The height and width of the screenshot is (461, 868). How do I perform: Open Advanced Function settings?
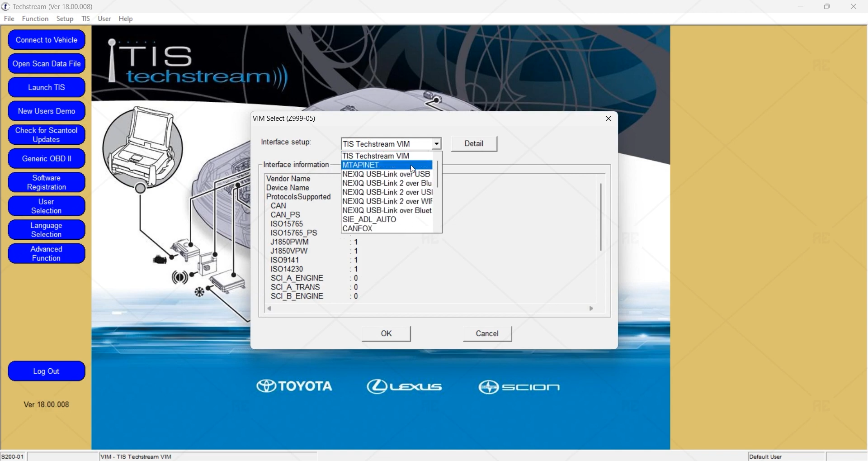(x=46, y=253)
